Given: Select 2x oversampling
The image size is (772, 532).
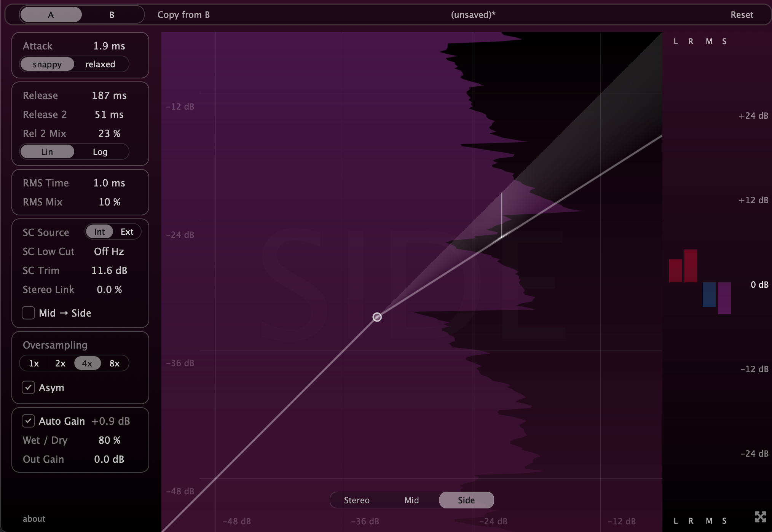Looking at the screenshot, I should point(61,363).
